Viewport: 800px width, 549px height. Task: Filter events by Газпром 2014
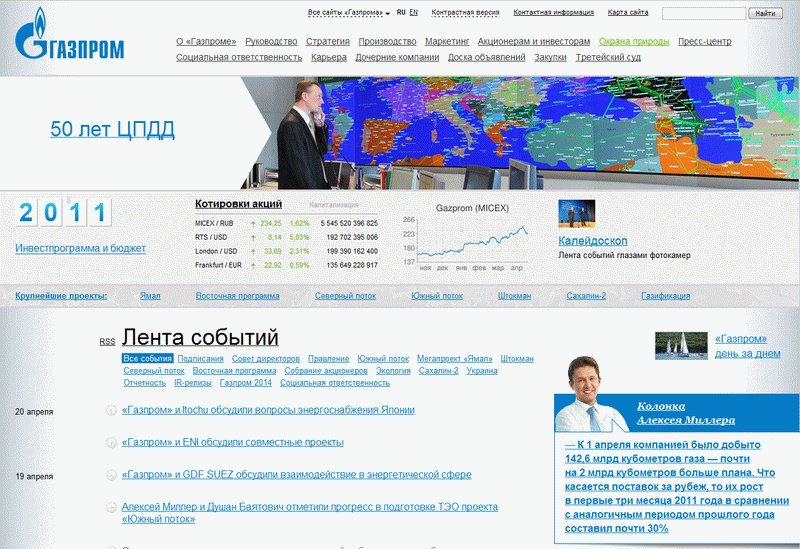tap(246, 383)
